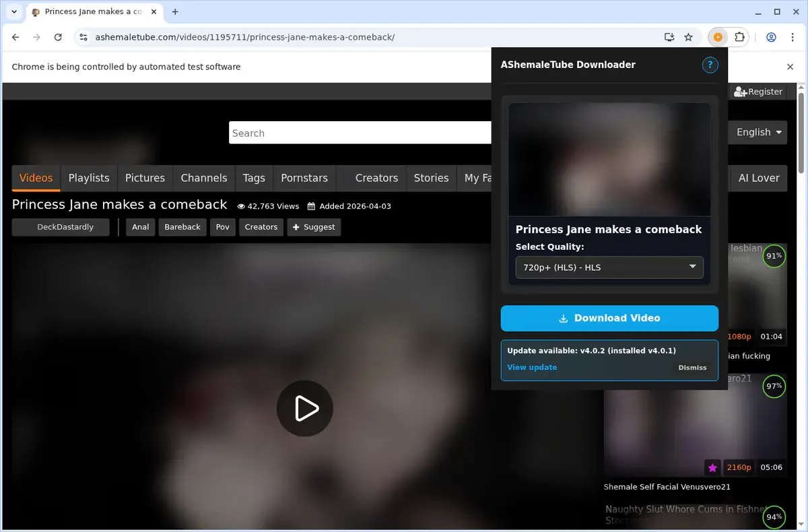
Task: Open the 2160p 05:06 related video thumbnail
Action: pyautogui.click(x=695, y=426)
